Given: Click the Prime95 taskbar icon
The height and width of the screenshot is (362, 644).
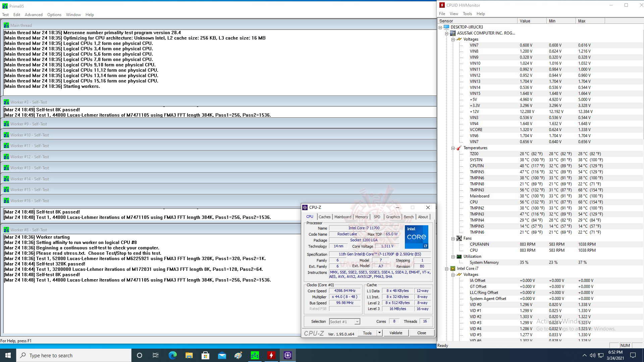Looking at the screenshot, I should pos(255,355).
